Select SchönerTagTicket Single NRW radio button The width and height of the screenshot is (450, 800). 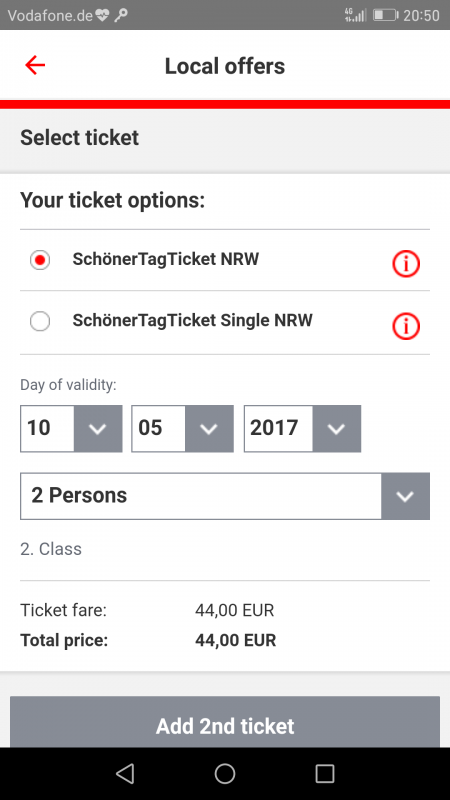[40, 321]
